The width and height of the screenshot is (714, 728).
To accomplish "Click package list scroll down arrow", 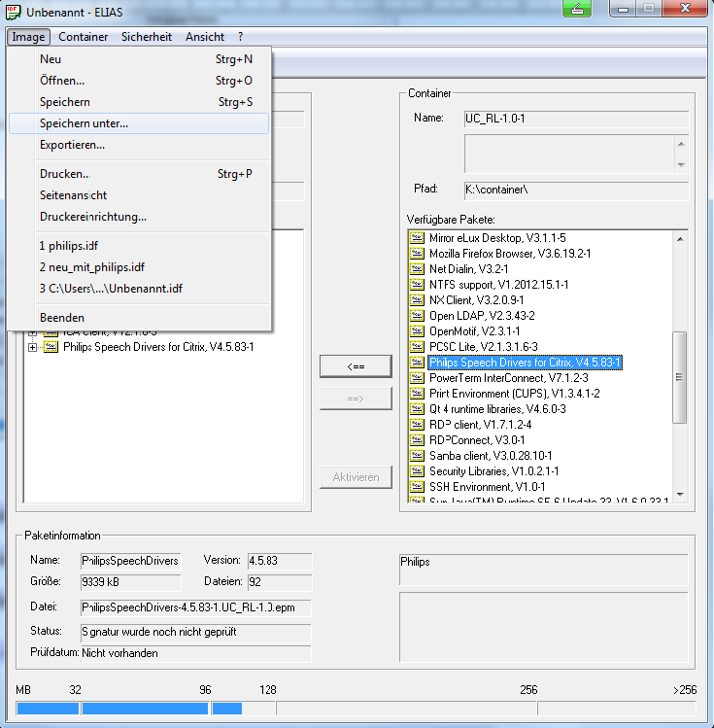I will click(x=680, y=495).
